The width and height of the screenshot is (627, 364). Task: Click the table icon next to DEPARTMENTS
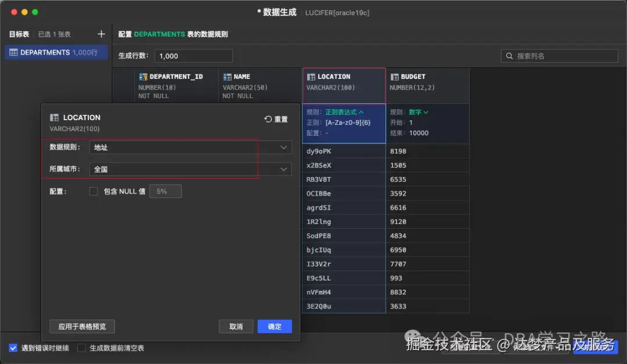[x=13, y=52]
